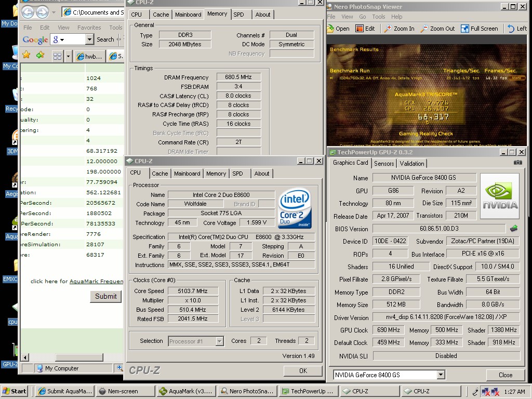Open Tools menu in Nero PhotoSnap Viewer
This screenshot has width=532, height=399.
pos(378,17)
